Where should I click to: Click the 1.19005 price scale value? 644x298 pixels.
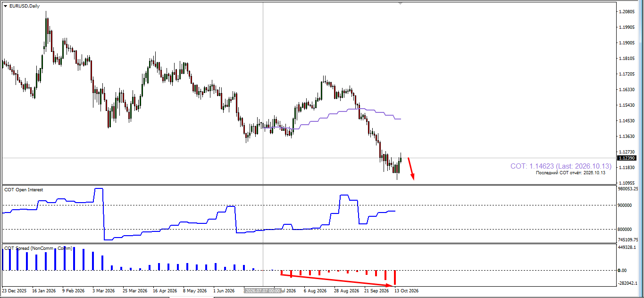coord(627,43)
